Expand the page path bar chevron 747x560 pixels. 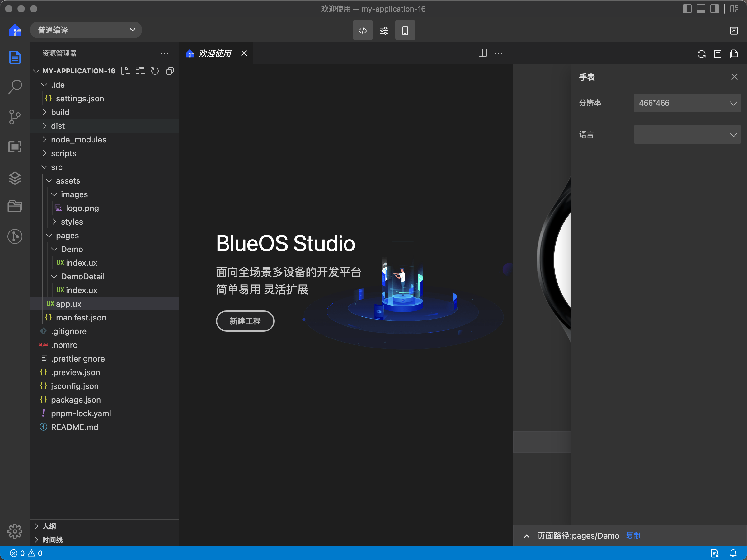click(527, 536)
